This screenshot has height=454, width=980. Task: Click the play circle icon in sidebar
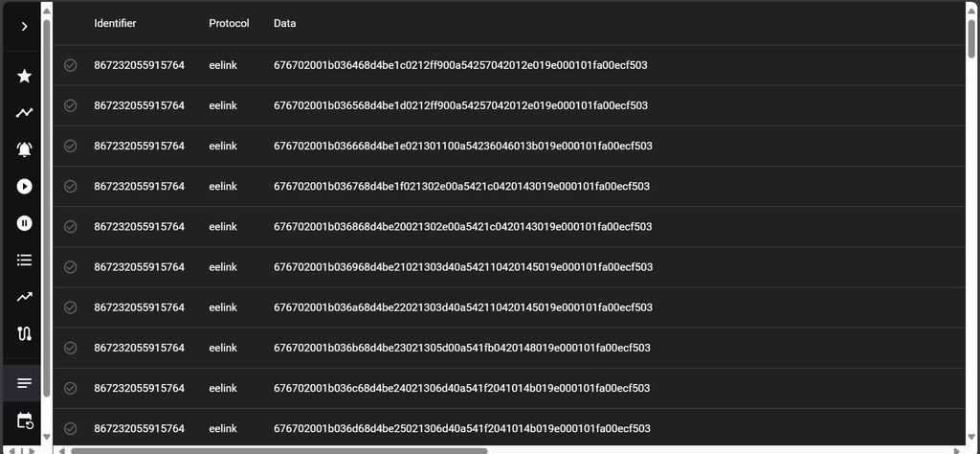point(25,187)
